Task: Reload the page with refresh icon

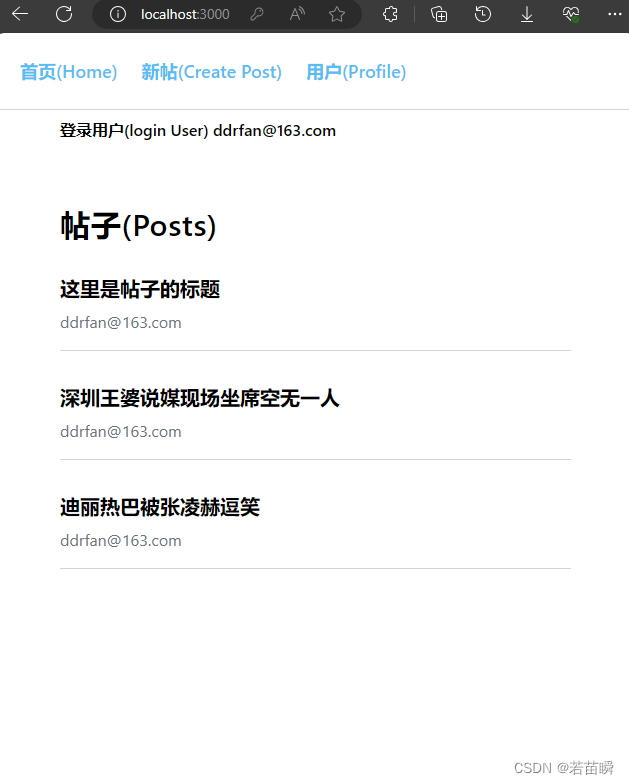Action: [x=64, y=14]
